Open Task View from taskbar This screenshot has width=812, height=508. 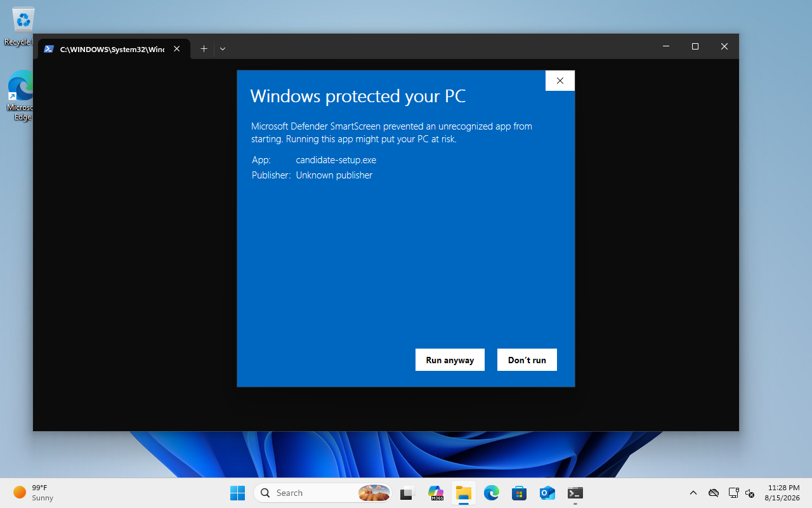tap(408, 493)
